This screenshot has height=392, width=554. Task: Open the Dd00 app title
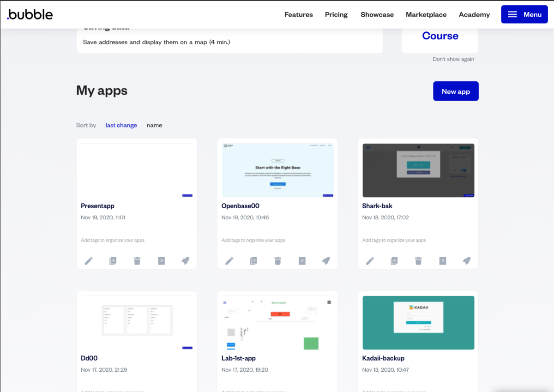pos(89,358)
